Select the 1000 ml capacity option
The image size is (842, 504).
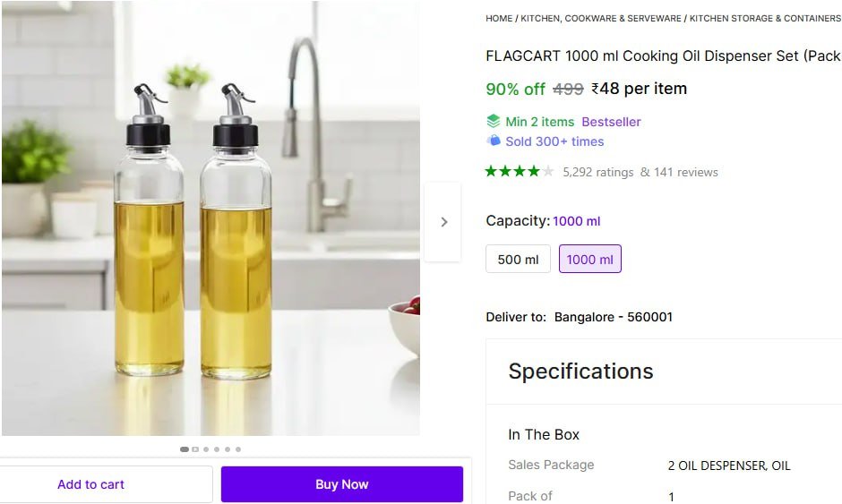tap(589, 260)
